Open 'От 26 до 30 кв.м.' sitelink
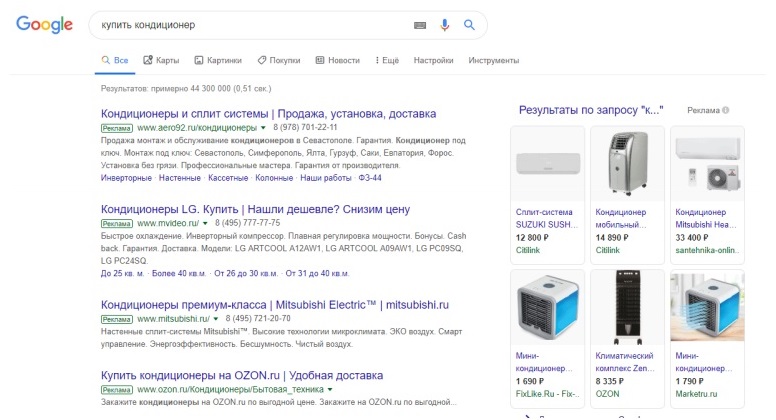 [245, 273]
